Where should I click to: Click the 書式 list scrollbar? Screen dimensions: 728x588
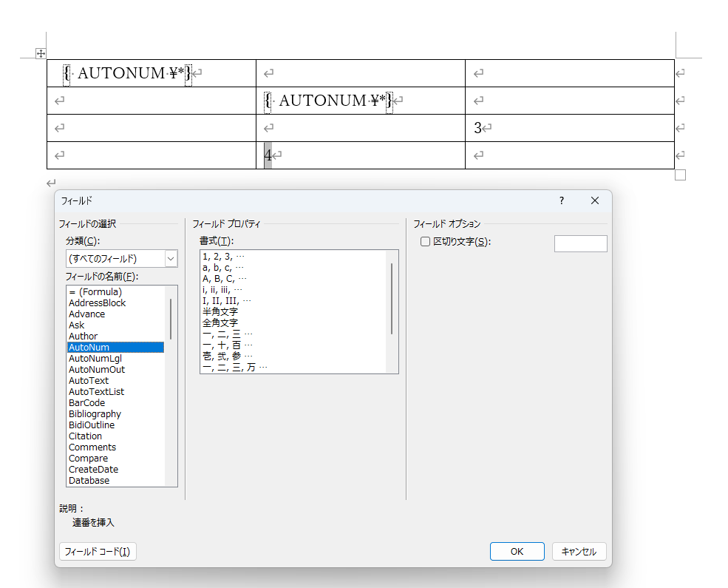click(x=392, y=298)
